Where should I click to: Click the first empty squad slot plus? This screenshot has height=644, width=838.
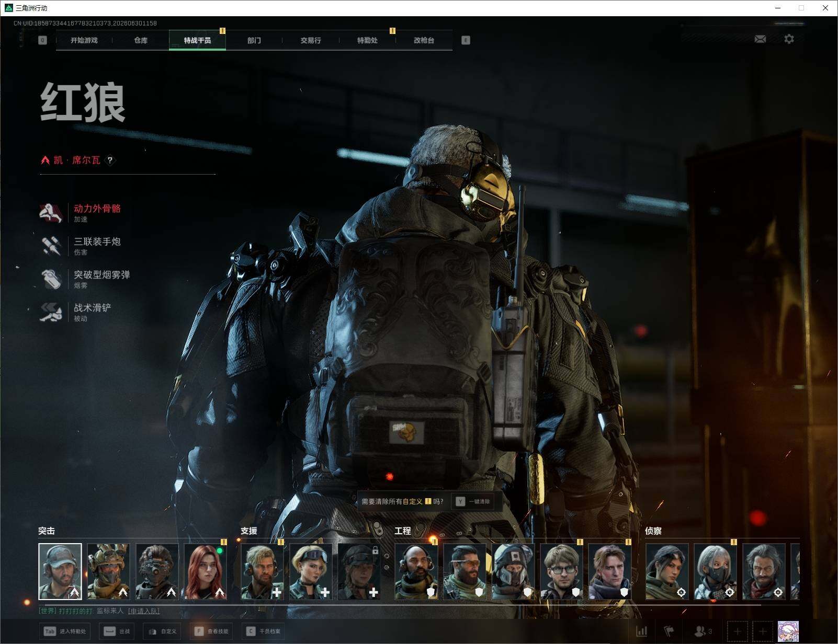[738, 631]
